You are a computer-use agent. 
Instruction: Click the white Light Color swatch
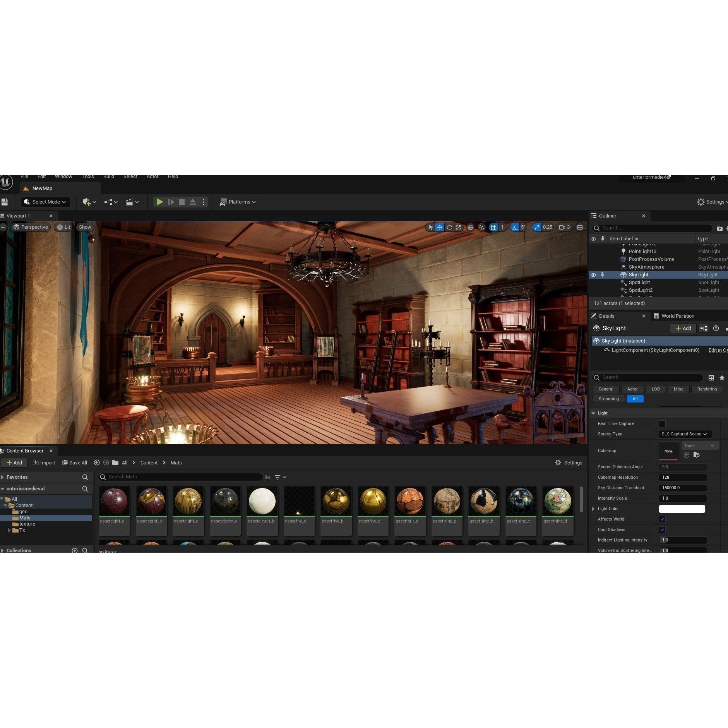(681, 509)
